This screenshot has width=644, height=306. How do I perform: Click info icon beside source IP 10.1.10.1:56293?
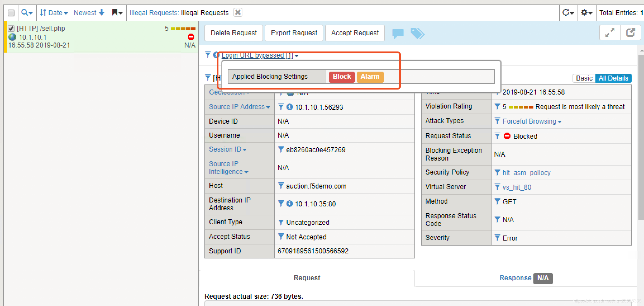tap(289, 107)
